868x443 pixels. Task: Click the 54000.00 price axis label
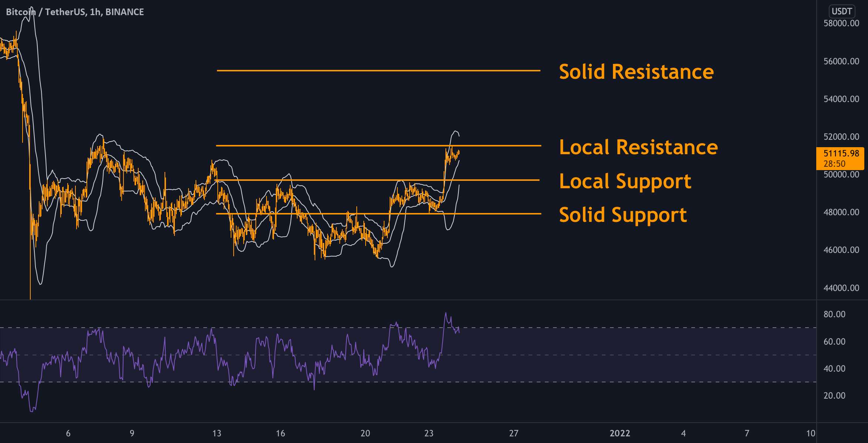pyautogui.click(x=841, y=99)
